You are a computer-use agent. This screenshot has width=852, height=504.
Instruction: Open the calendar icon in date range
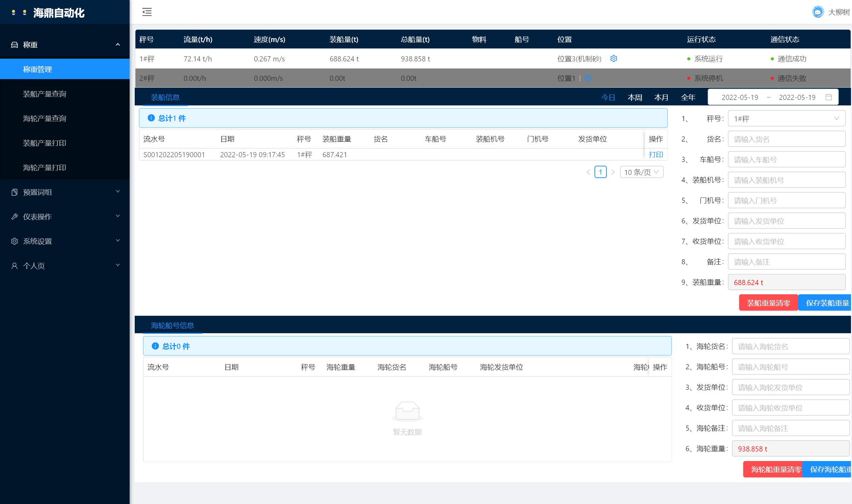(828, 97)
